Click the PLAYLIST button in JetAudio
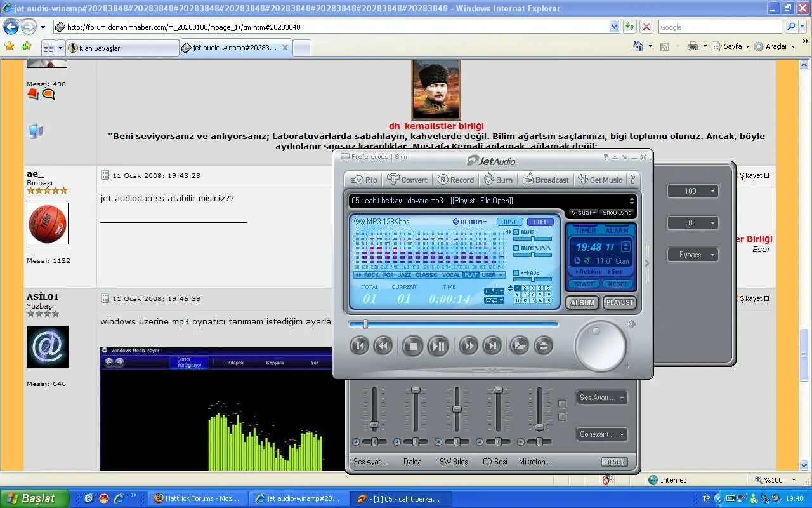 point(619,303)
